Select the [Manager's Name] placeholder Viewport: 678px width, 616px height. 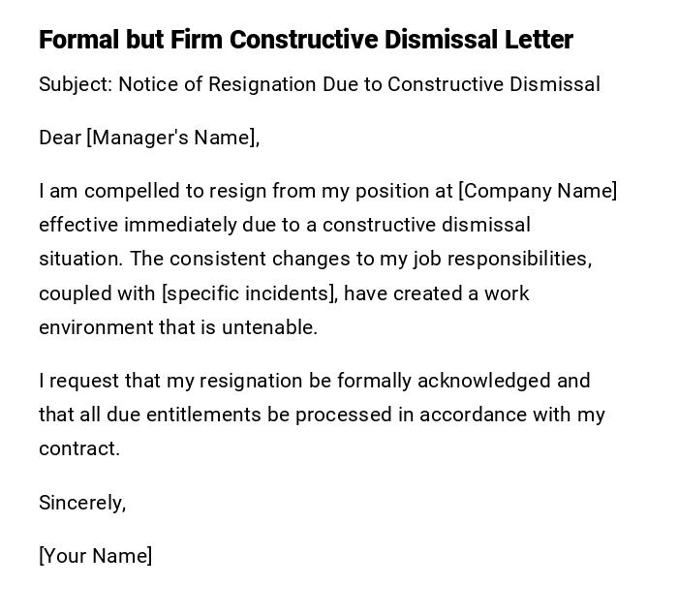point(173,138)
